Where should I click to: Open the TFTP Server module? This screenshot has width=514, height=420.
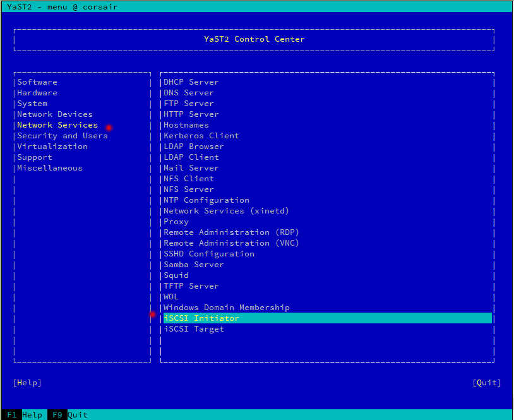(191, 286)
